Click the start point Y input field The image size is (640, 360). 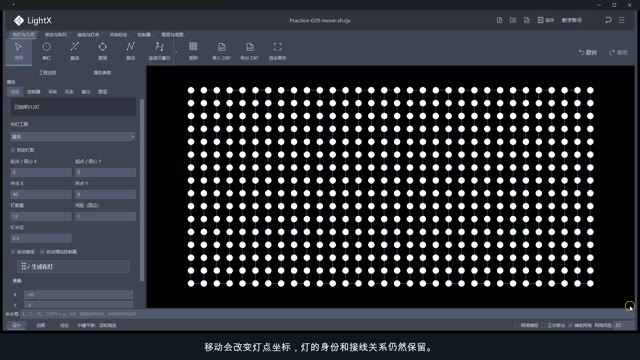105,172
